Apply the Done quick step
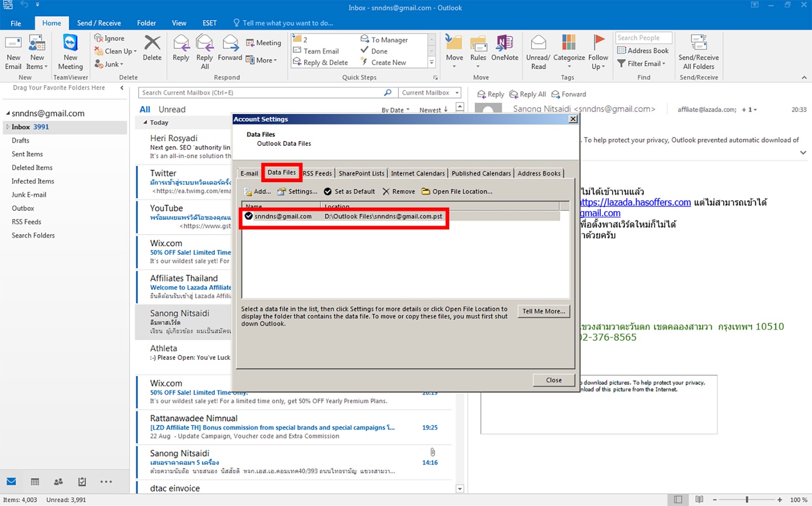The image size is (812, 506). click(x=374, y=51)
